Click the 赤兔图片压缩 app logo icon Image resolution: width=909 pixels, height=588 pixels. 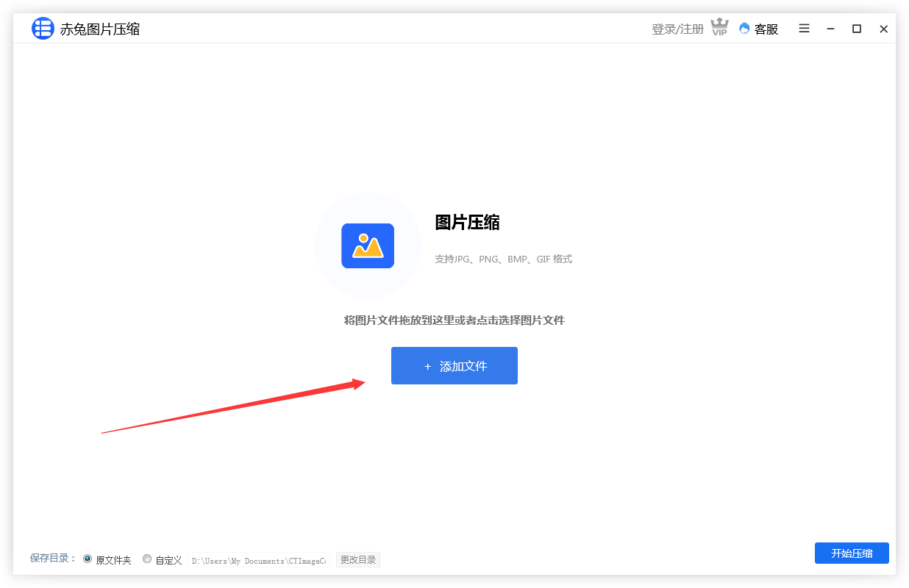[x=43, y=29]
